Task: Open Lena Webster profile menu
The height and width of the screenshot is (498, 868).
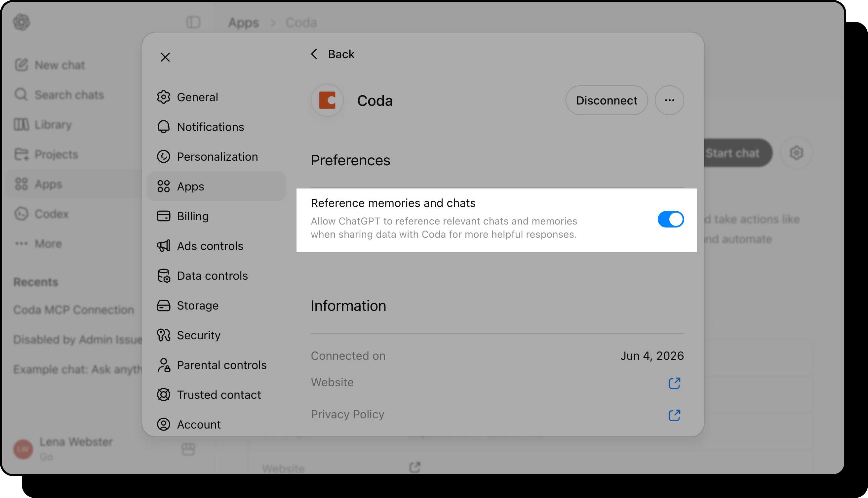Action: (63, 449)
